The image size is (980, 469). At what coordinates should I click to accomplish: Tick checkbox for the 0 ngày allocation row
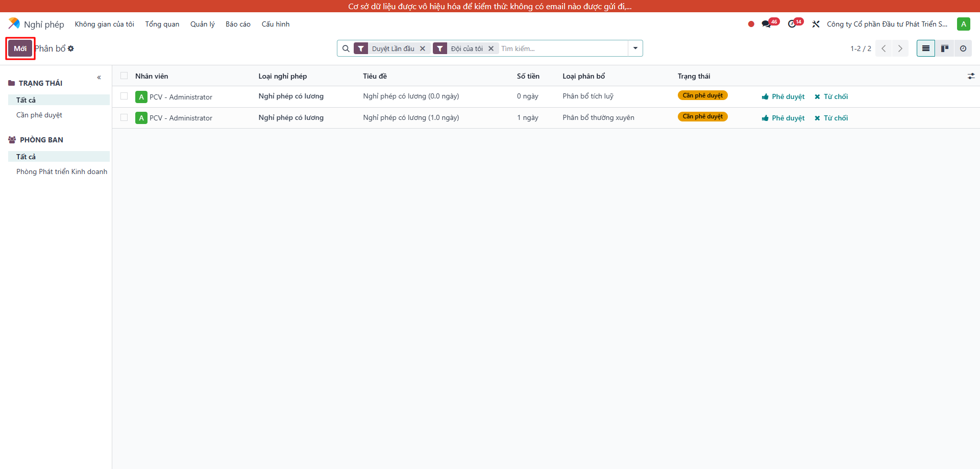pos(124,96)
